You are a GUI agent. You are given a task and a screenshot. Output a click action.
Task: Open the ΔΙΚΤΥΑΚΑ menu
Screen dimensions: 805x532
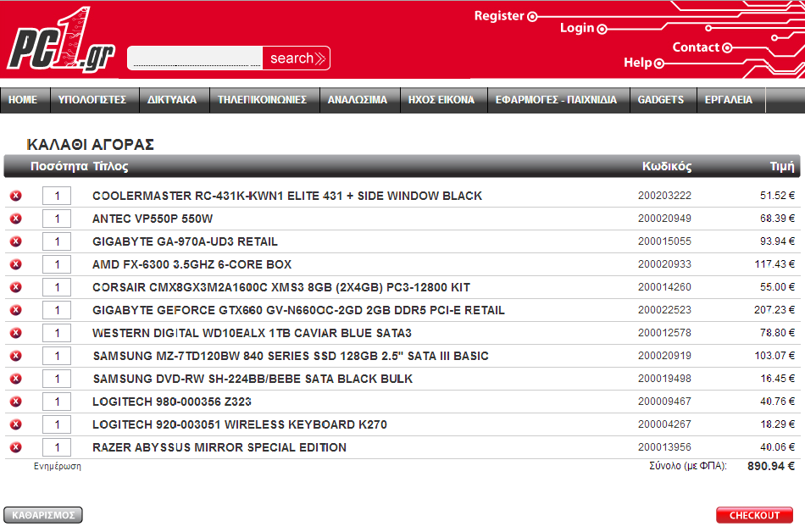172,99
